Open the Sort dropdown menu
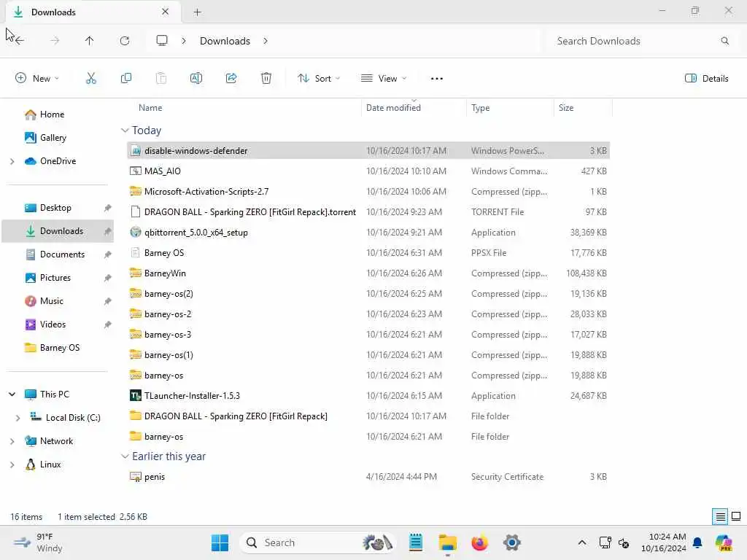 (318, 79)
